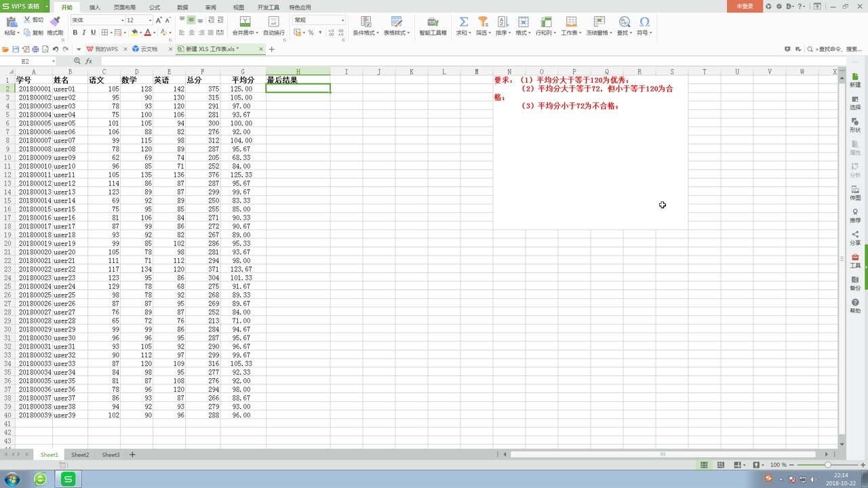868x488 pixels.
Task: Open Help (帮助) in the right sidebar
Action: 855,306
